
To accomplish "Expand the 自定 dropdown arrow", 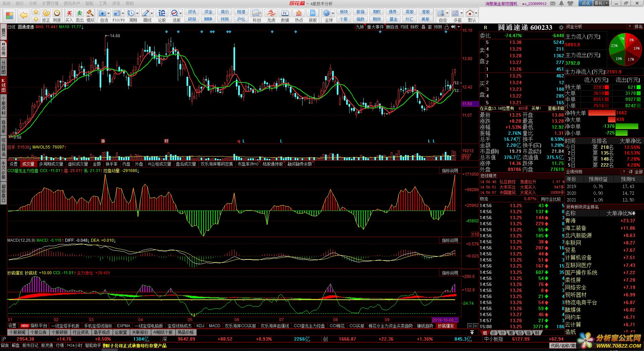I will [x=447, y=13].
